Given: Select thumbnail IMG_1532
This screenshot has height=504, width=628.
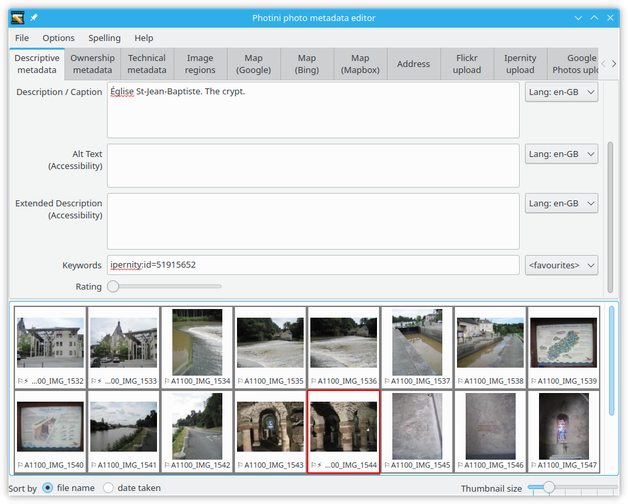Looking at the screenshot, I should tap(50, 347).
